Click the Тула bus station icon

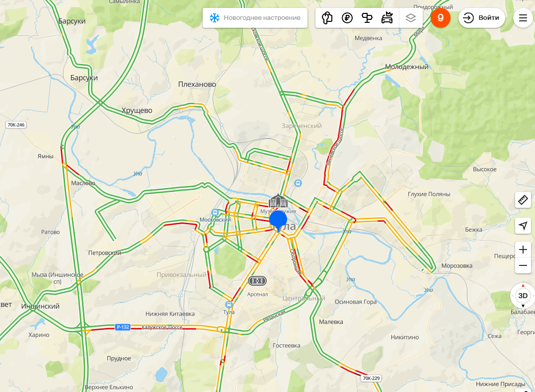[x=229, y=304]
